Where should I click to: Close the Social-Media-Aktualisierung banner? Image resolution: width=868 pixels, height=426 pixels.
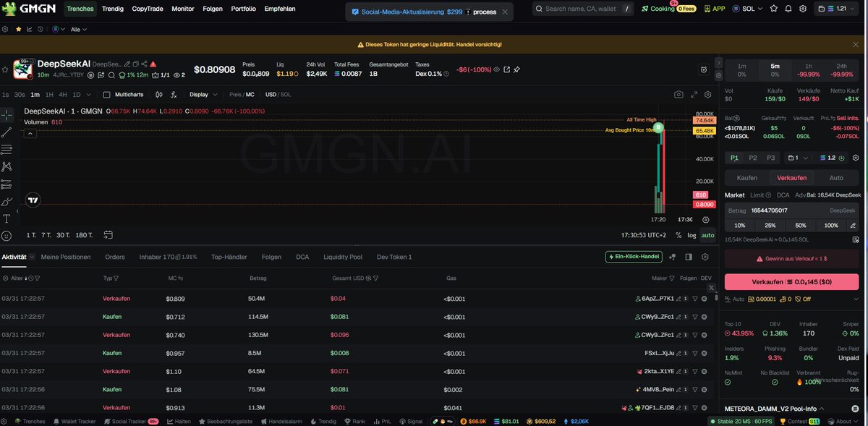pyautogui.click(x=505, y=12)
